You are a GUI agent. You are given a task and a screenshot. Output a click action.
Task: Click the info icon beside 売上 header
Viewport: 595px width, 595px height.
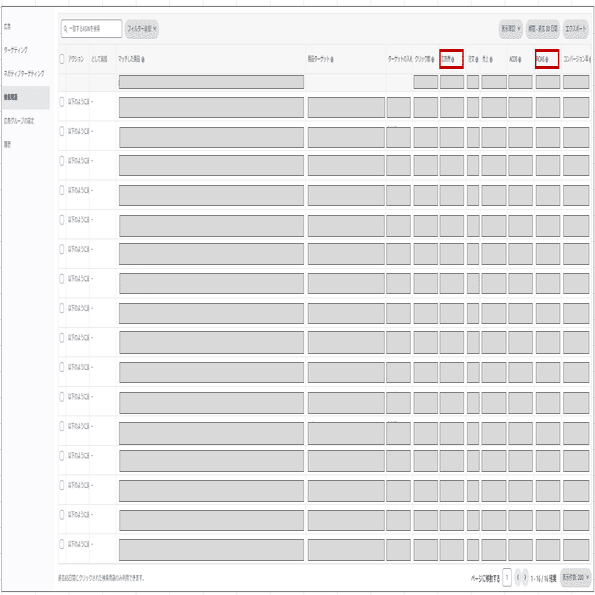491,59
